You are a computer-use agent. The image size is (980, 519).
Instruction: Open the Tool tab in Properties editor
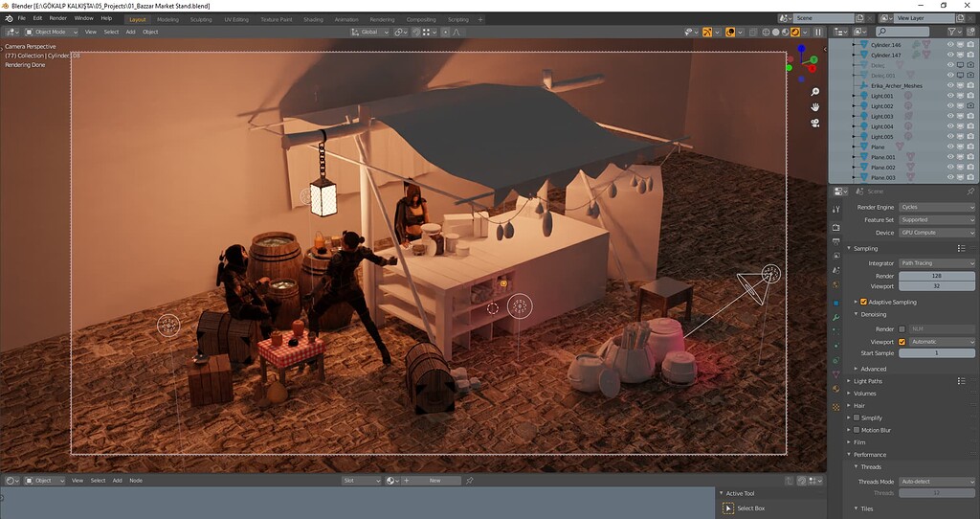[836, 209]
